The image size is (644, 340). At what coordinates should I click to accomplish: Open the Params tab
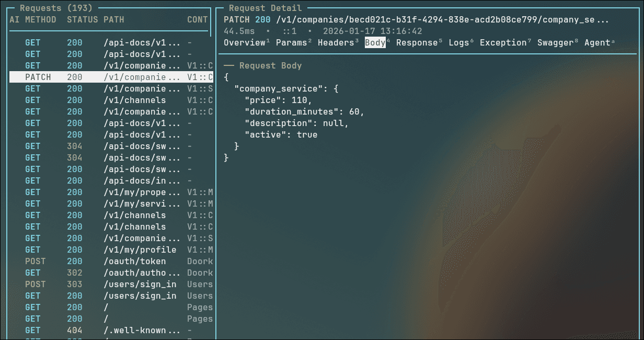(x=291, y=42)
